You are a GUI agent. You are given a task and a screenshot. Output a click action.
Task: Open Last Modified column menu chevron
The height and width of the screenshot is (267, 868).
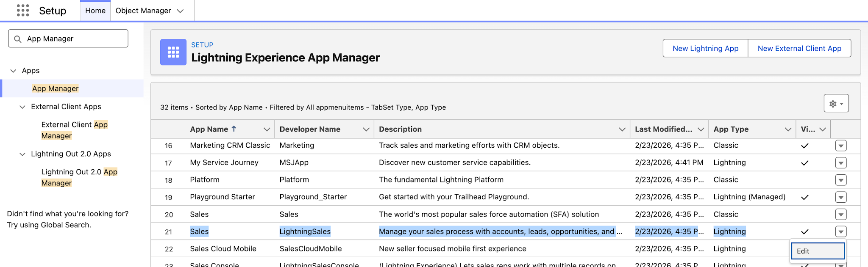point(701,129)
